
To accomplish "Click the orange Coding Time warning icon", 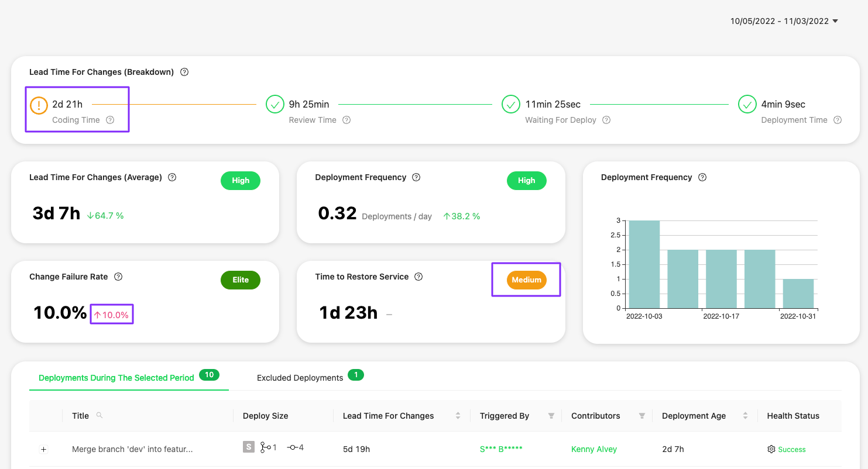I will [x=39, y=105].
